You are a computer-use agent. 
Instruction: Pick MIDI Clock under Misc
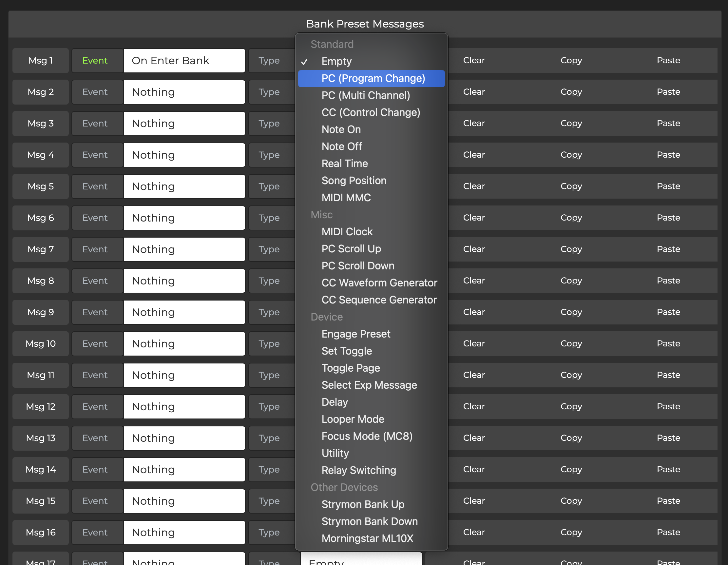click(x=347, y=231)
